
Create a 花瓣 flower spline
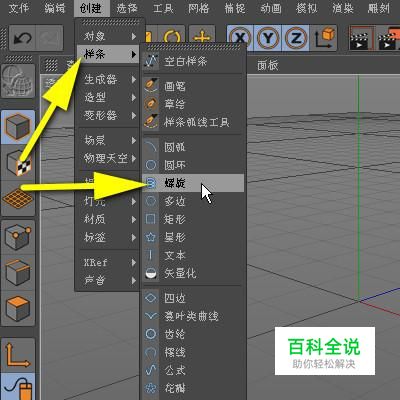193,388
